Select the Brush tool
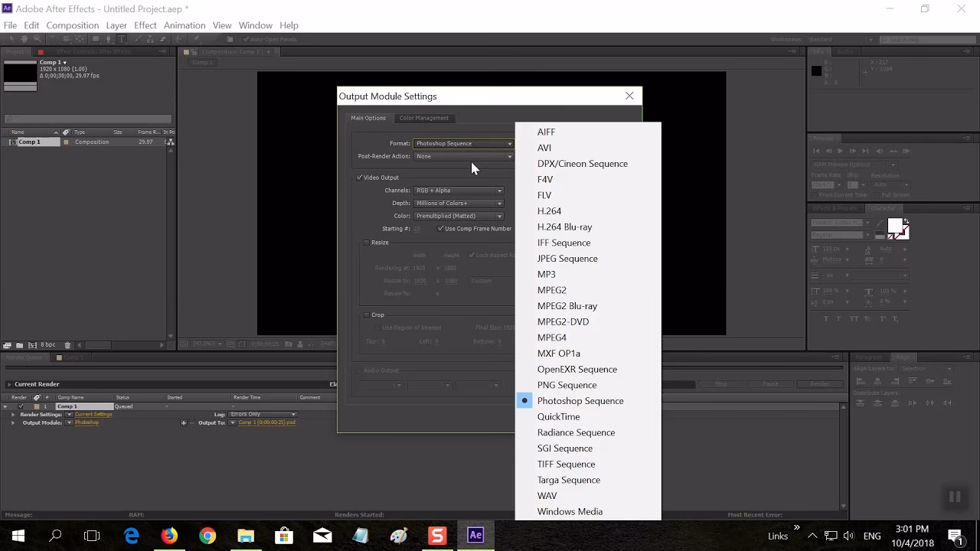The image size is (980, 551). point(137,39)
